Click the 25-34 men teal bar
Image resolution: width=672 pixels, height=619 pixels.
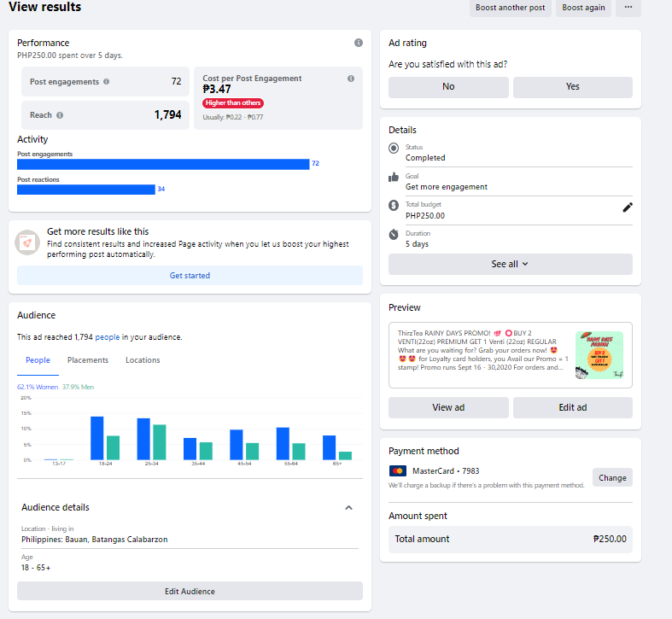coord(160,442)
